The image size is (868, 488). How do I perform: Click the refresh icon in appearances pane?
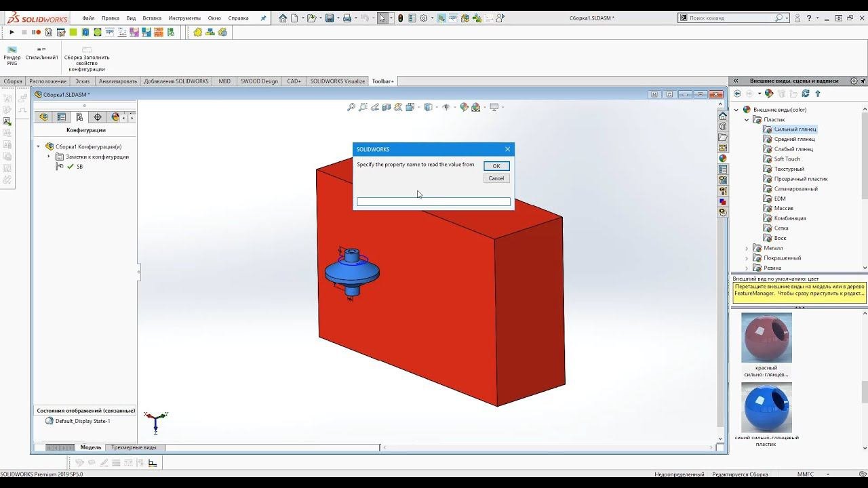point(806,94)
